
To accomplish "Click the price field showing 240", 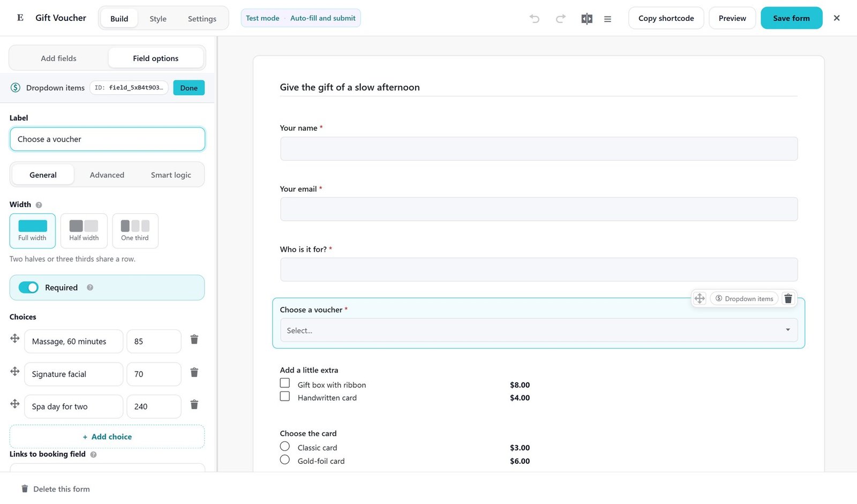I will (154, 407).
